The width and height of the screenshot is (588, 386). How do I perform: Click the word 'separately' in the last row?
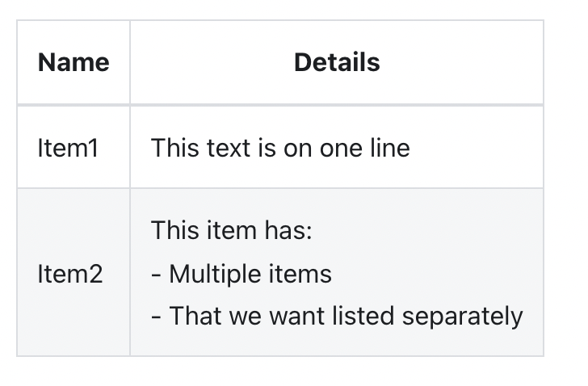coord(462,317)
